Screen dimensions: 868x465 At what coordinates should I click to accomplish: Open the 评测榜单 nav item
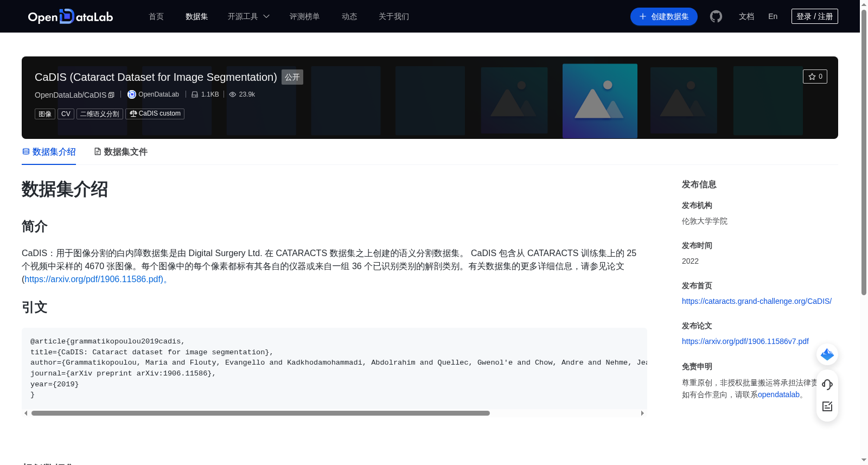click(305, 17)
